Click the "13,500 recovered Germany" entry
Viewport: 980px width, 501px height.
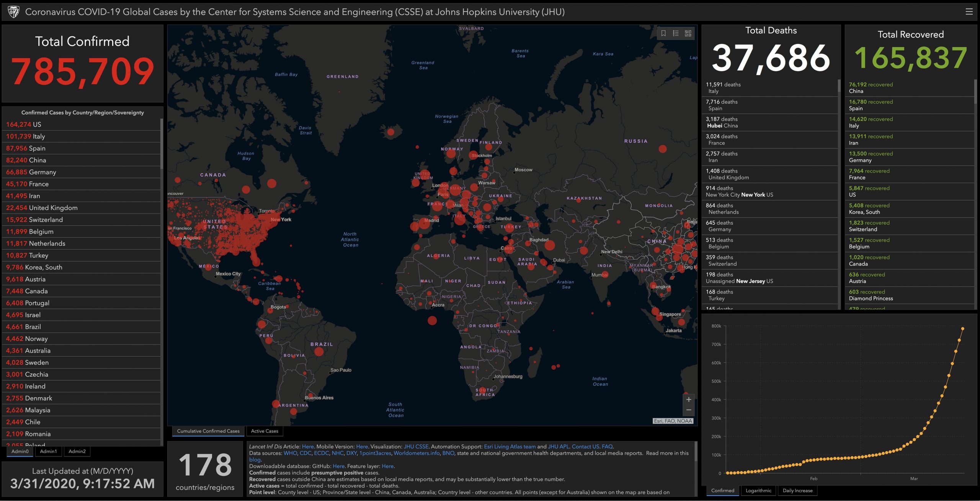[x=910, y=157]
